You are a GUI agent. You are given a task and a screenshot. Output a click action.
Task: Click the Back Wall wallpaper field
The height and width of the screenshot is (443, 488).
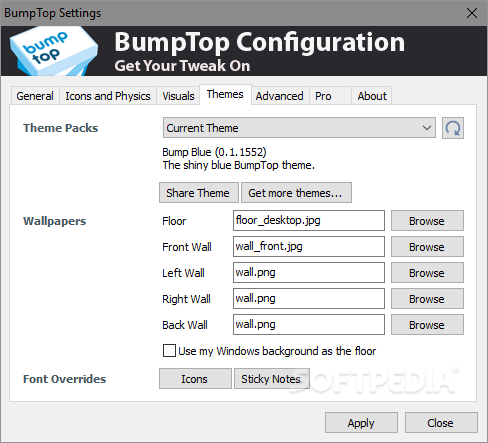309,324
